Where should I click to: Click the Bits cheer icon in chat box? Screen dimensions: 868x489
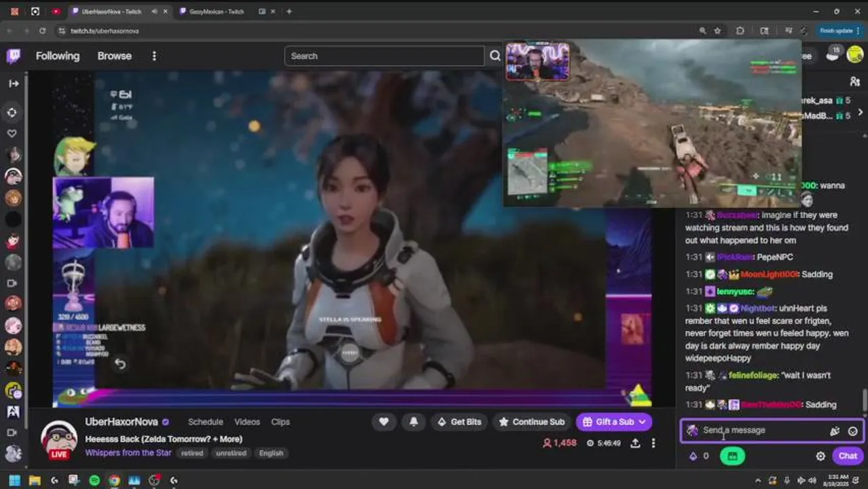(x=835, y=431)
